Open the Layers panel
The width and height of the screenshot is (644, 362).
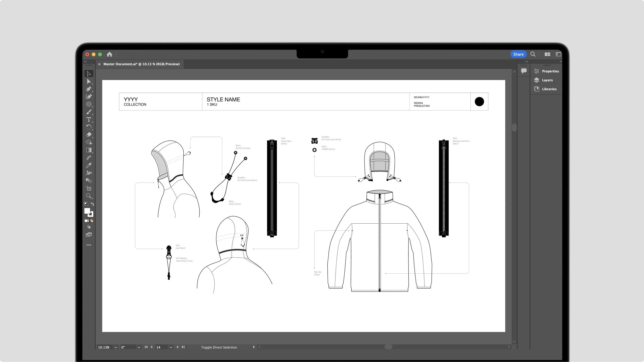click(x=547, y=80)
